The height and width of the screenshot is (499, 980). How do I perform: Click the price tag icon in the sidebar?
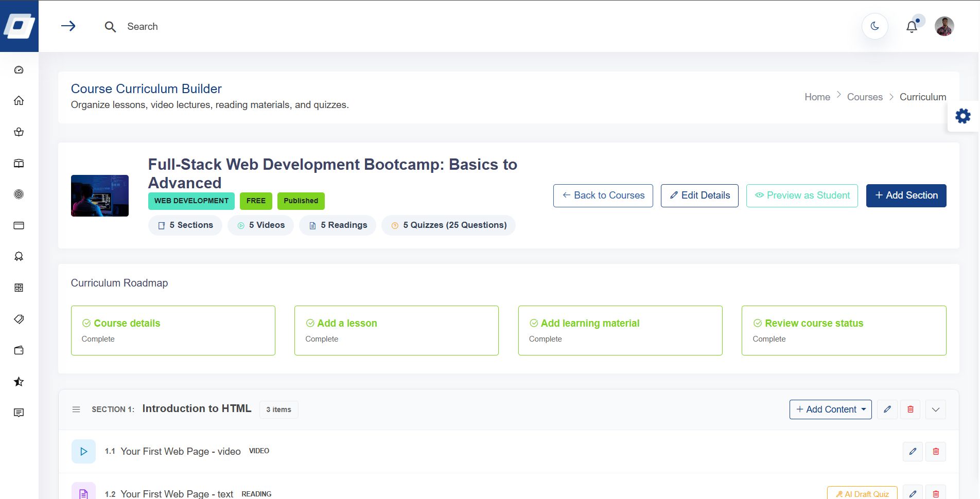point(19,319)
